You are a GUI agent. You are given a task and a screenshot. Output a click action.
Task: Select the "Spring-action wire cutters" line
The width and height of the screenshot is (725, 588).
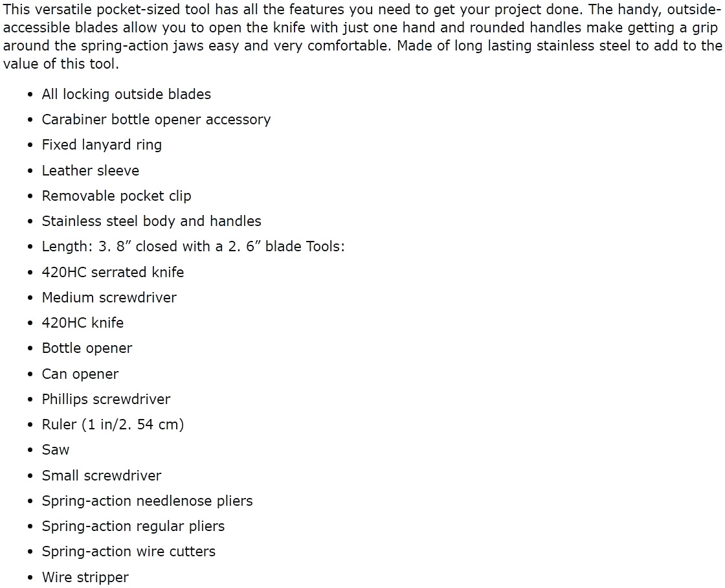(x=129, y=552)
